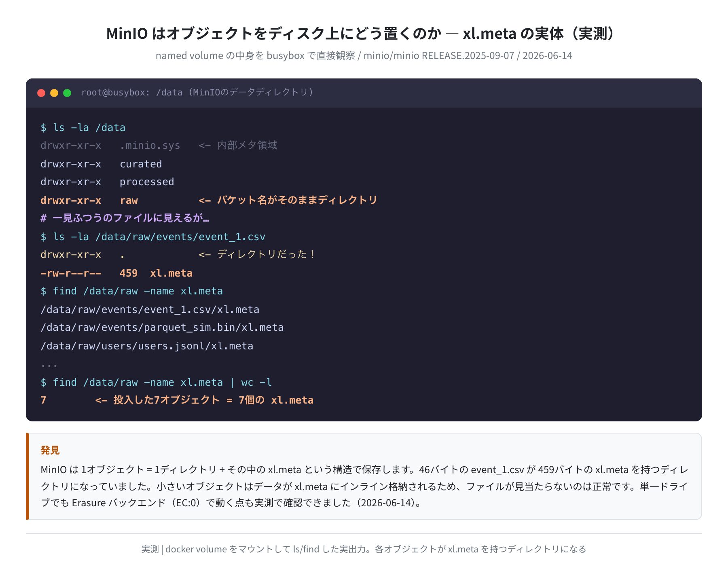Viewport: 728px width, 571px height.
Task: Select path '/data/raw/users/users.jsonl/xl.meta'
Action: click(x=147, y=346)
